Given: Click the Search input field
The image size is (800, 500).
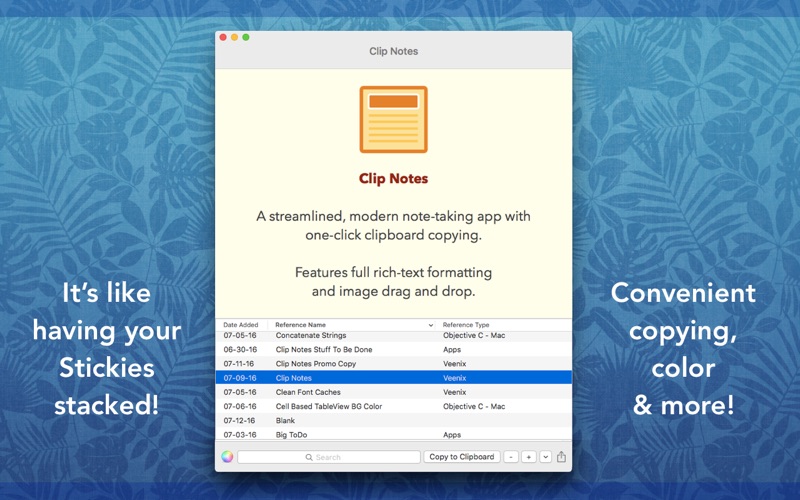Looking at the screenshot, I should [329, 457].
